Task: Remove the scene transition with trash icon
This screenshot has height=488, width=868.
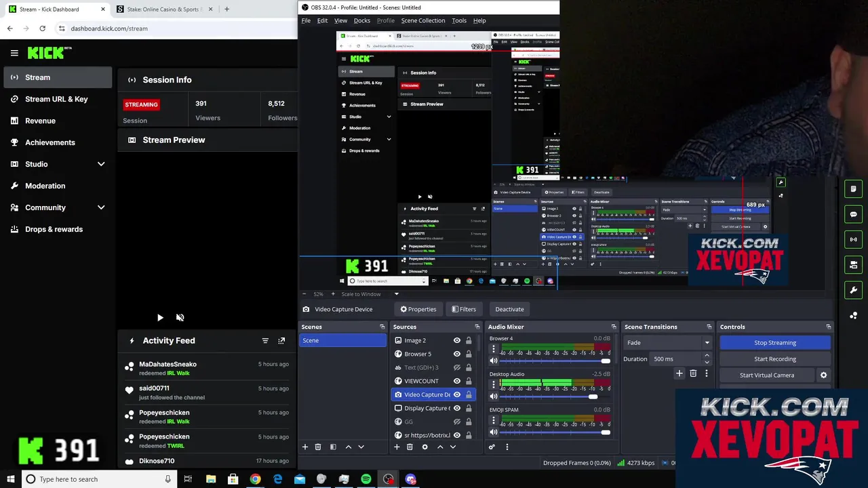Action: (693, 373)
